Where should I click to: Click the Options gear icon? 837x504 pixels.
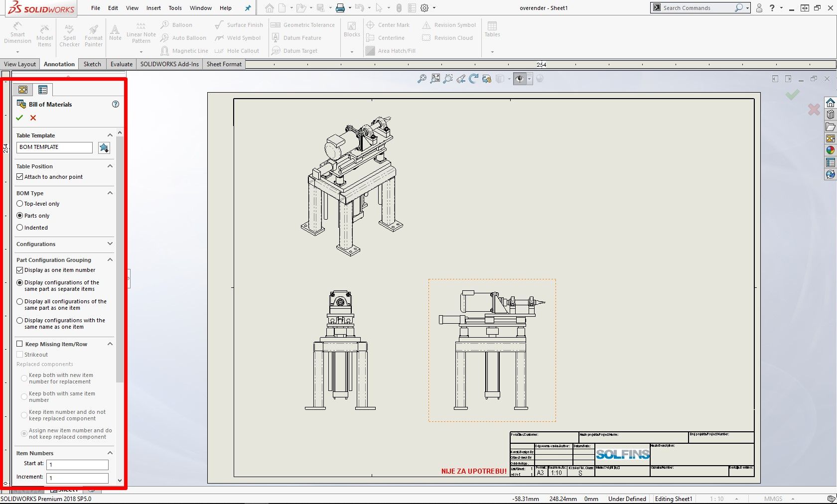click(424, 8)
